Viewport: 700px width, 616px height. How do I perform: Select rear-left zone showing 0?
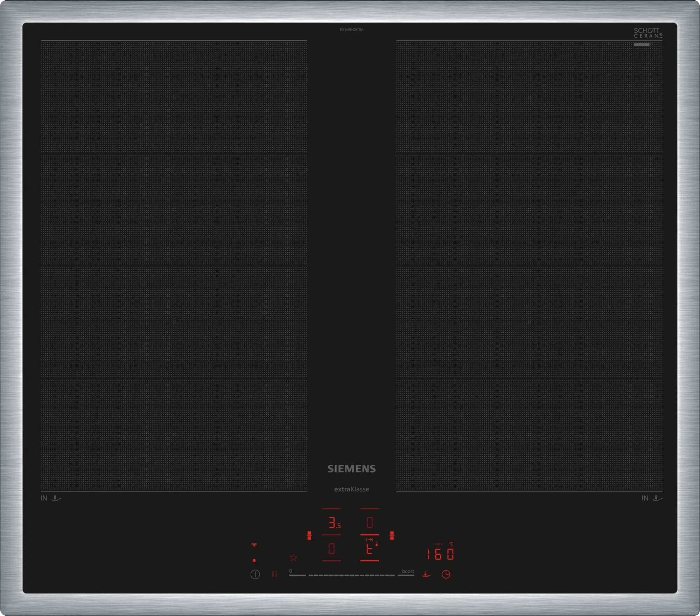point(331,548)
